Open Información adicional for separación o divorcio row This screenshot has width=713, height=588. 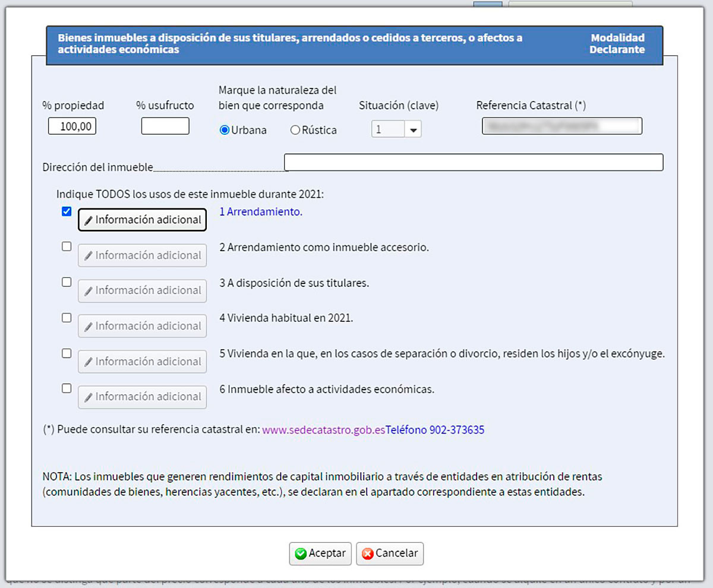coord(143,362)
